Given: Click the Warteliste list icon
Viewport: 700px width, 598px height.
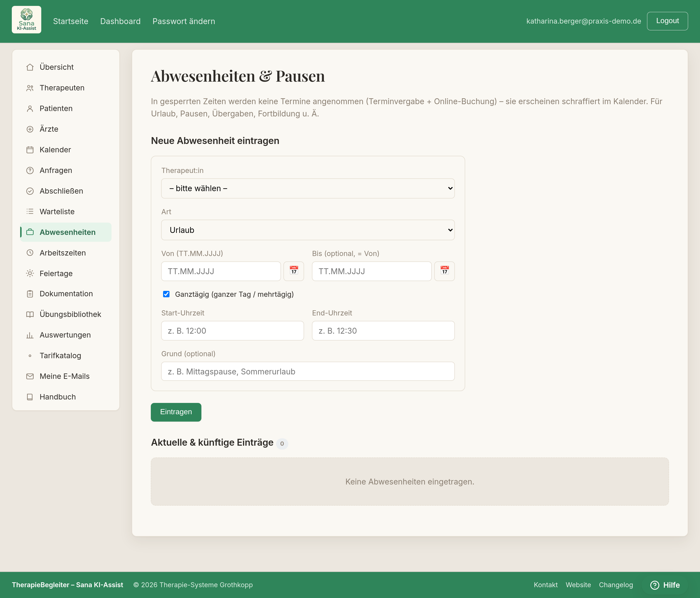Looking at the screenshot, I should [x=30, y=212].
